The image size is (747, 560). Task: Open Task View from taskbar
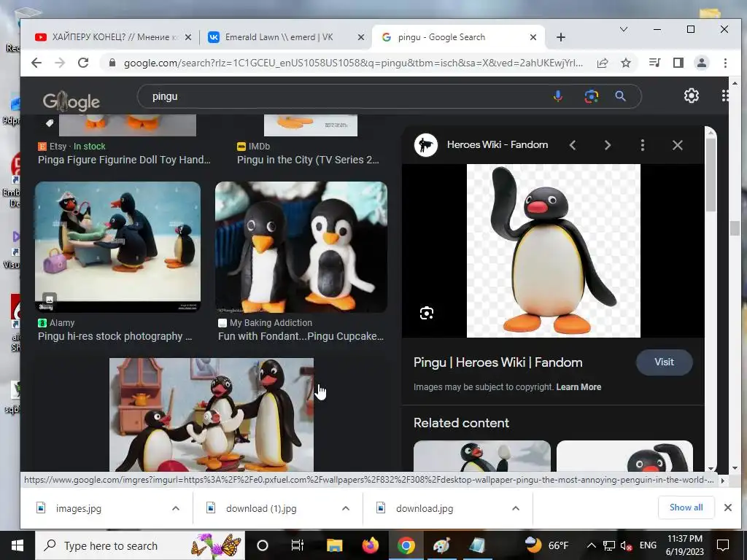click(x=298, y=545)
